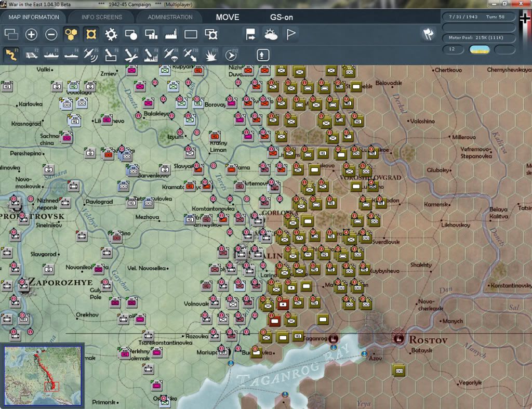The image size is (532, 409).
Task: Toggle the empty rectangle unit icon
Action: tap(191, 34)
